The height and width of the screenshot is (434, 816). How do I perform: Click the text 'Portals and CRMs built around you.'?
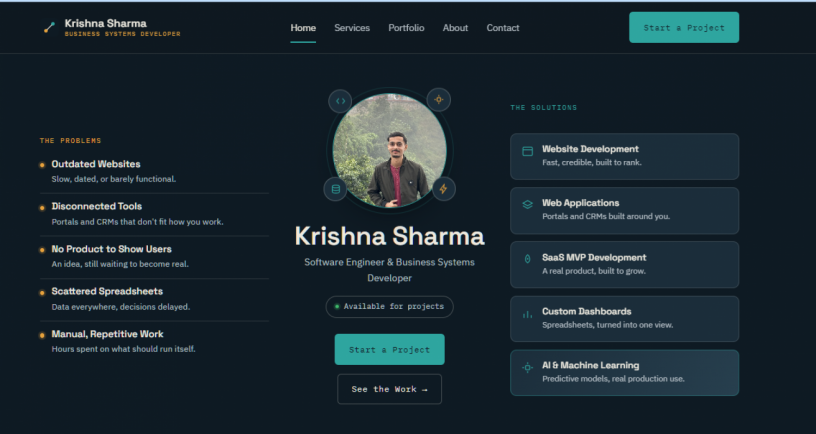(606, 216)
